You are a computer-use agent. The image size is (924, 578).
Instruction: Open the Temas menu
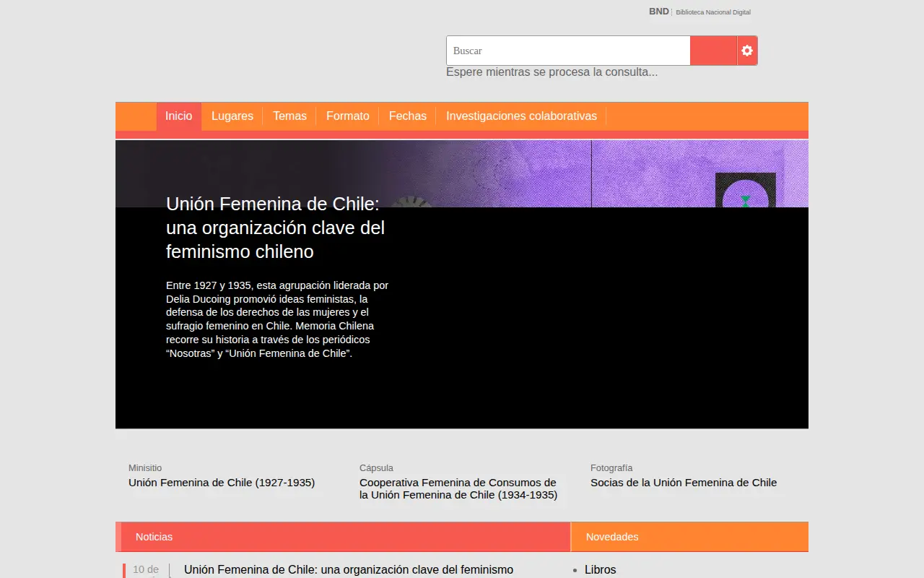point(289,116)
